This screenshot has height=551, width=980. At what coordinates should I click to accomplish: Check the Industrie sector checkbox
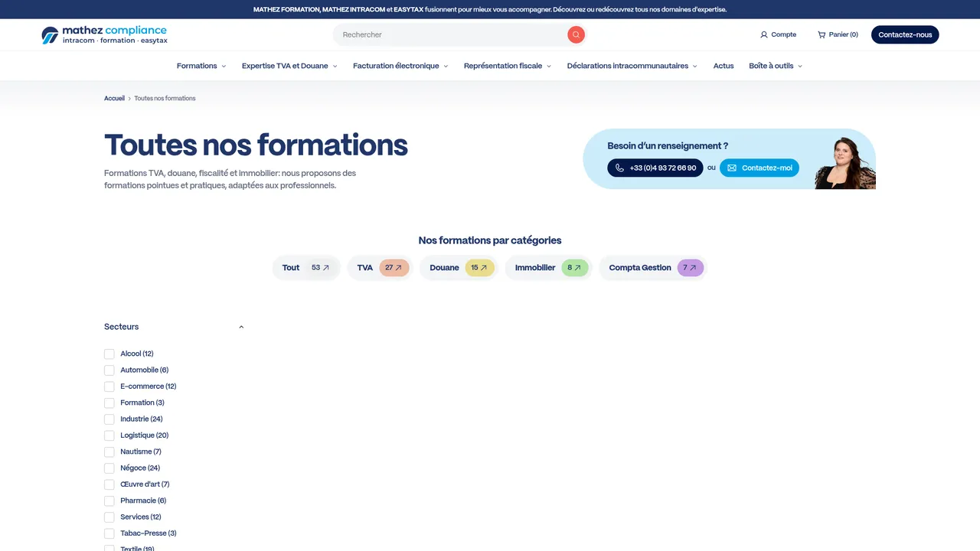click(x=109, y=419)
